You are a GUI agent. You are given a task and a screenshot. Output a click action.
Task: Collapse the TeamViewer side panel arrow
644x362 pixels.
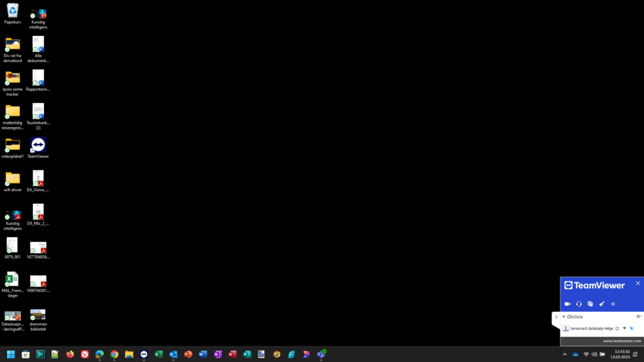click(x=556, y=317)
